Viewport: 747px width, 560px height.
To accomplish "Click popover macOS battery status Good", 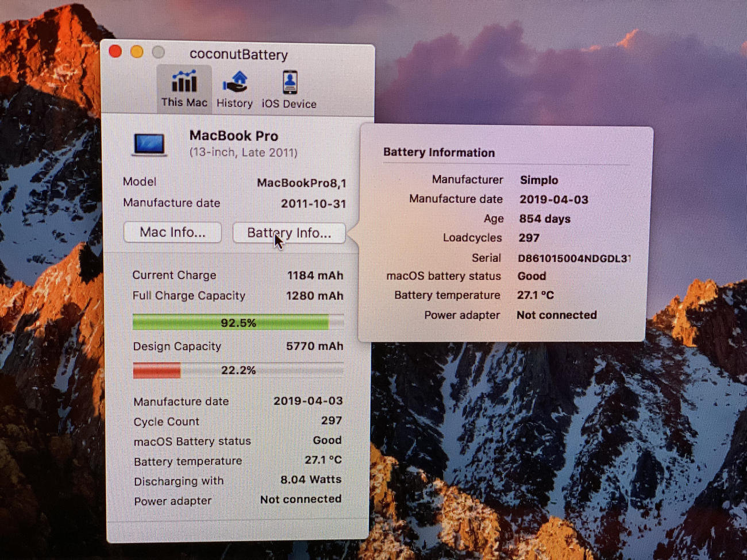I will (x=532, y=276).
